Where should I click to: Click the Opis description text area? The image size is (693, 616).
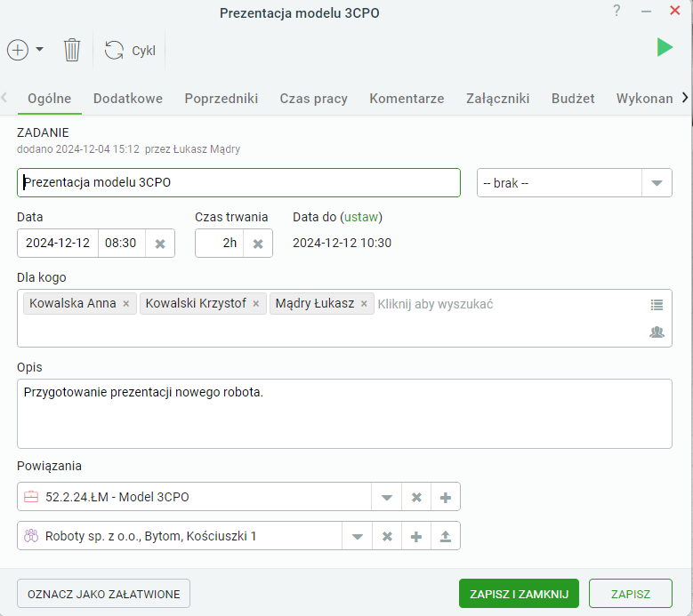[344, 413]
